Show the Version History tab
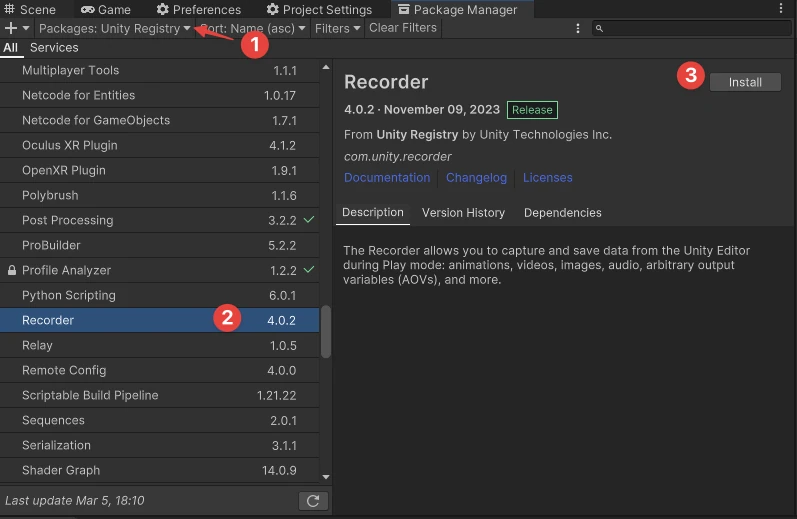This screenshot has height=519, width=797. (x=463, y=212)
